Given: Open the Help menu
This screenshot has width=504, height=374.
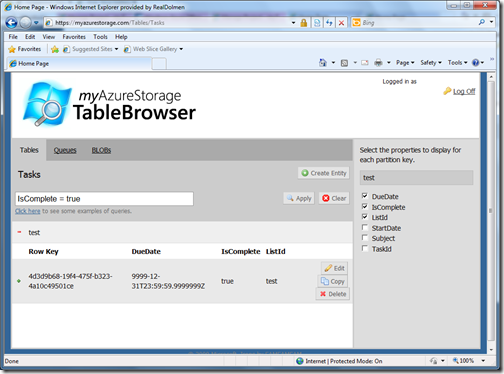Looking at the screenshot, I should pos(121,37).
